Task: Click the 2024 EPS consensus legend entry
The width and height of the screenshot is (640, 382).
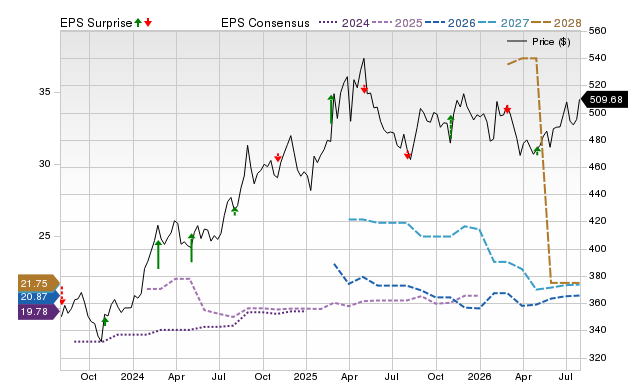Action: click(344, 23)
